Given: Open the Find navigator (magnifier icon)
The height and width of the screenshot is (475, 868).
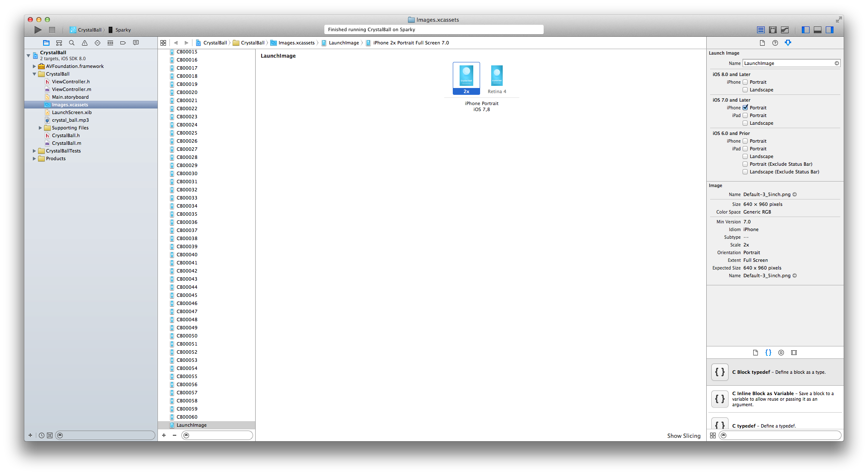Looking at the screenshot, I should click(x=72, y=43).
